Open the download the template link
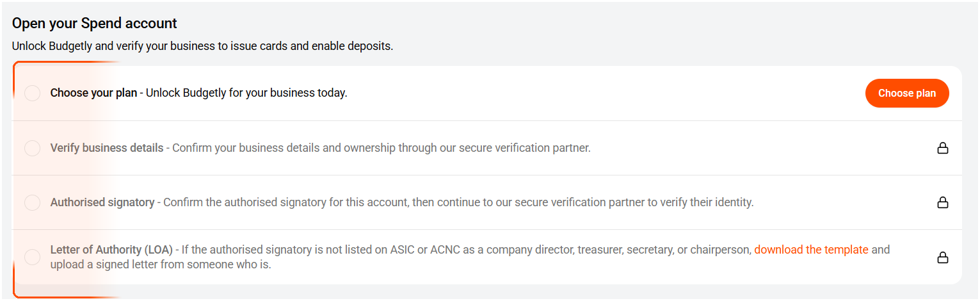Viewport: 980px width, 301px height. click(811, 250)
